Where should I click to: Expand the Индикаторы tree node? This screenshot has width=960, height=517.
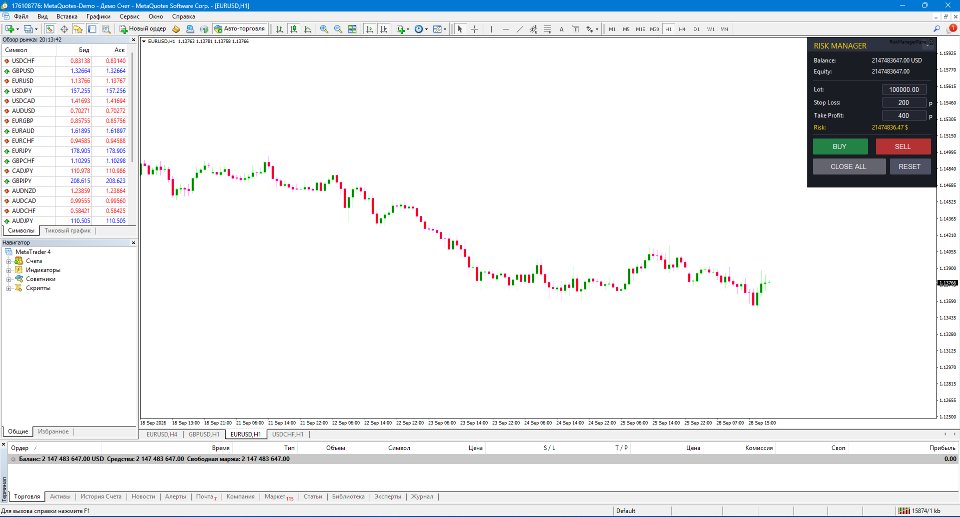pyautogui.click(x=9, y=270)
